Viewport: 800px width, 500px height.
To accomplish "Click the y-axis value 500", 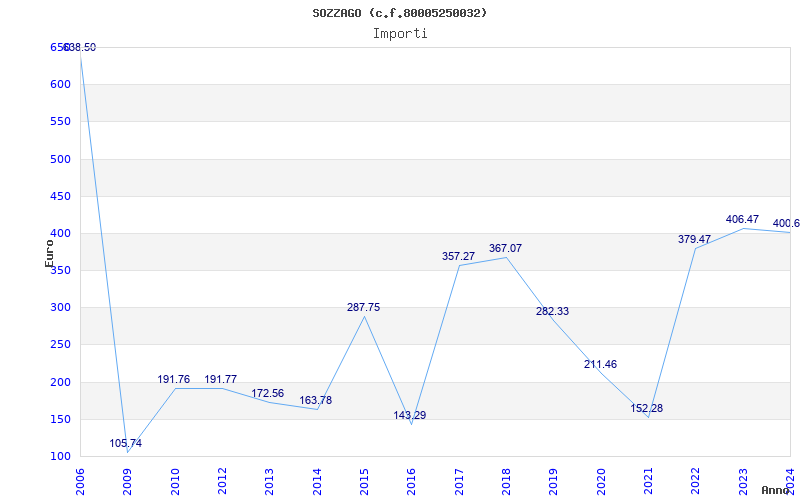I will (60, 159).
